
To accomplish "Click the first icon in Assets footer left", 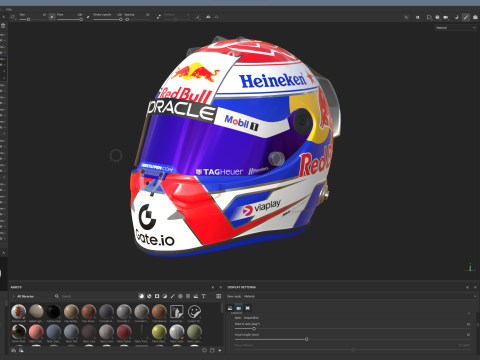I will point(14,350).
